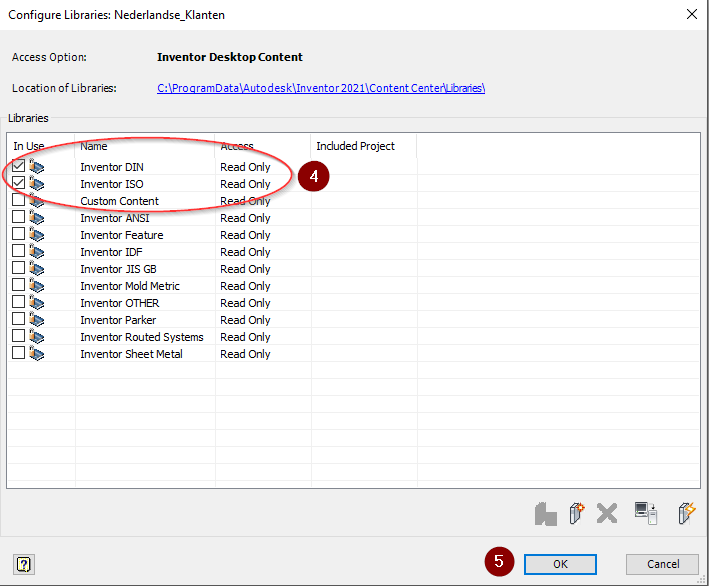Screen dimensions: 709x586
Task: Confirm with the OK button
Action: coord(560,564)
